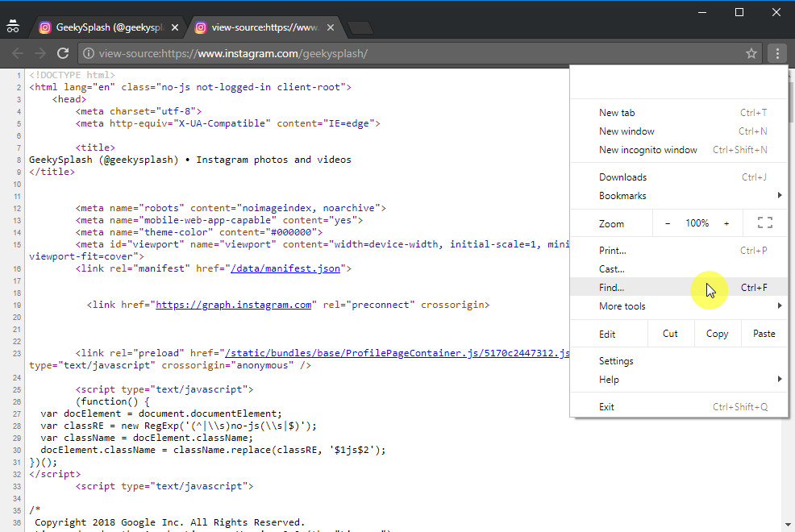The width and height of the screenshot is (795, 532).
Task: Open the /data/manifest.json link
Action: pyautogui.click(x=285, y=268)
